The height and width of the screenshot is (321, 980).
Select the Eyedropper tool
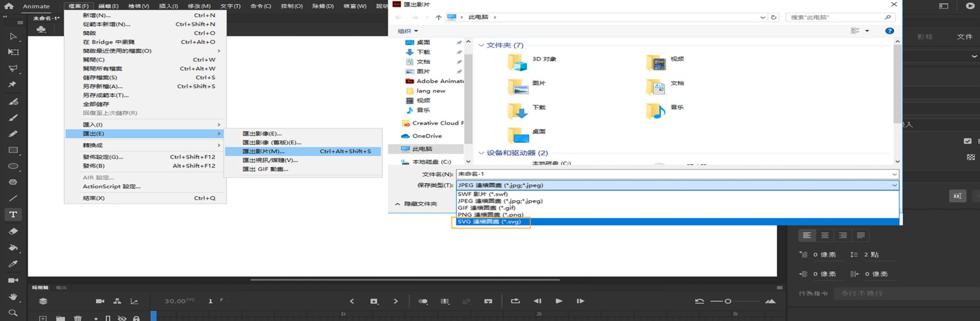point(13,264)
